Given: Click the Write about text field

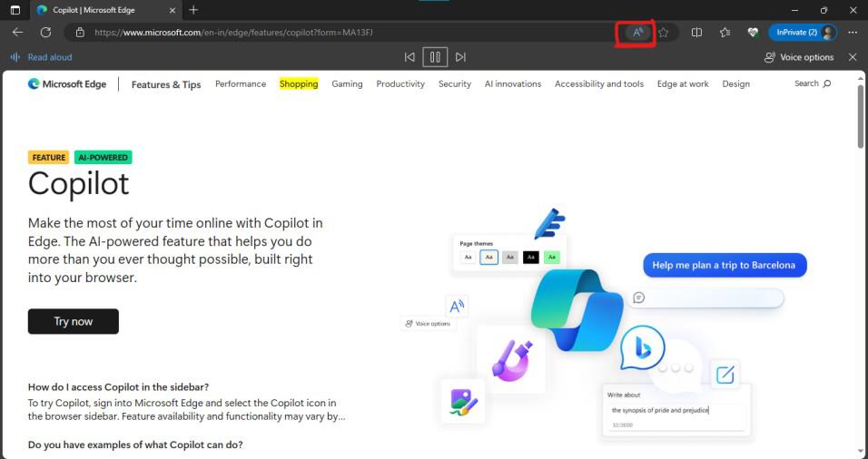Looking at the screenshot, I should coord(676,416).
